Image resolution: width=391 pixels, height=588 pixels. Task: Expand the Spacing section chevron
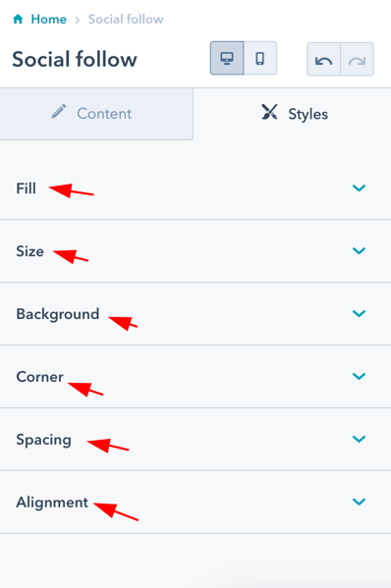(x=360, y=439)
